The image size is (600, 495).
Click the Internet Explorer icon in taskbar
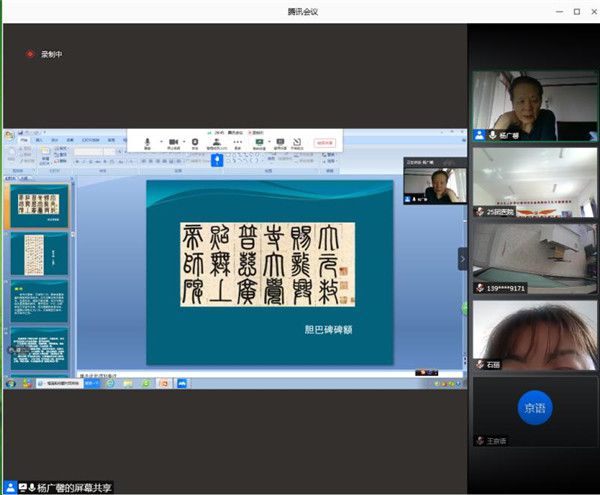(x=110, y=383)
